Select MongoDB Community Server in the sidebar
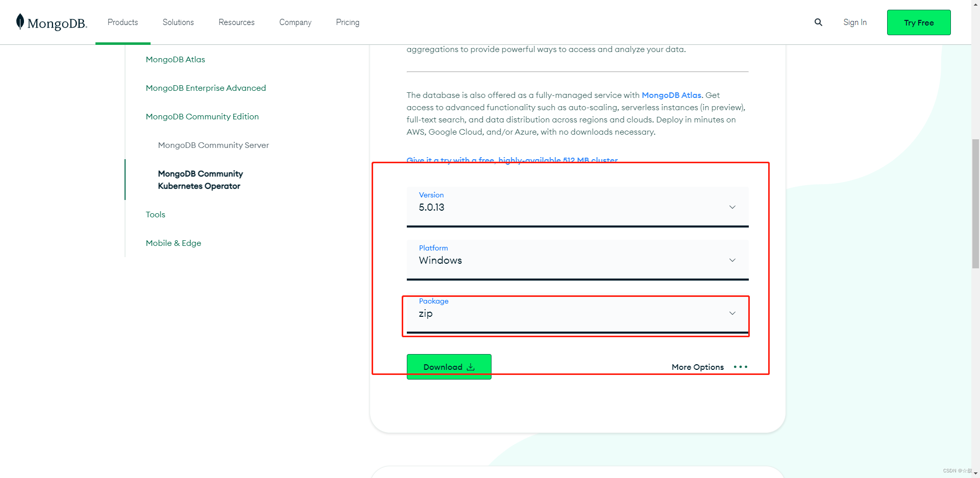The width and height of the screenshot is (980, 478). tap(213, 145)
